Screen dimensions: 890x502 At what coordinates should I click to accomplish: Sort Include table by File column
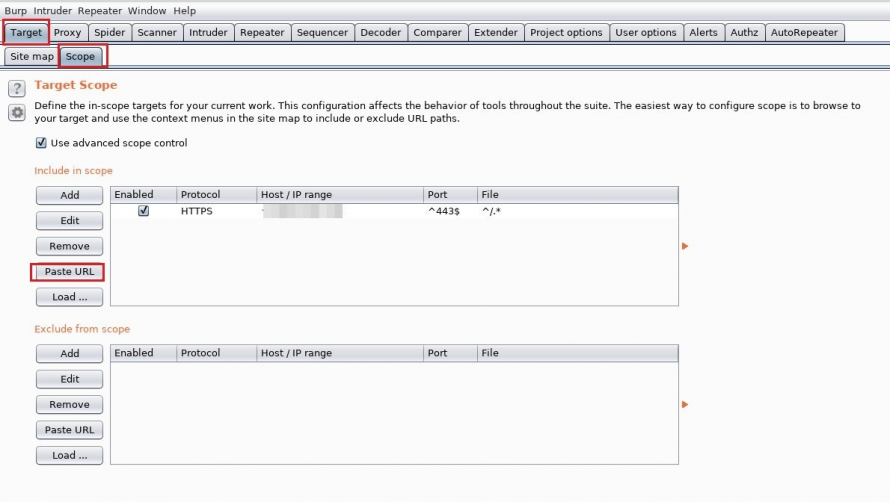(x=577, y=195)
